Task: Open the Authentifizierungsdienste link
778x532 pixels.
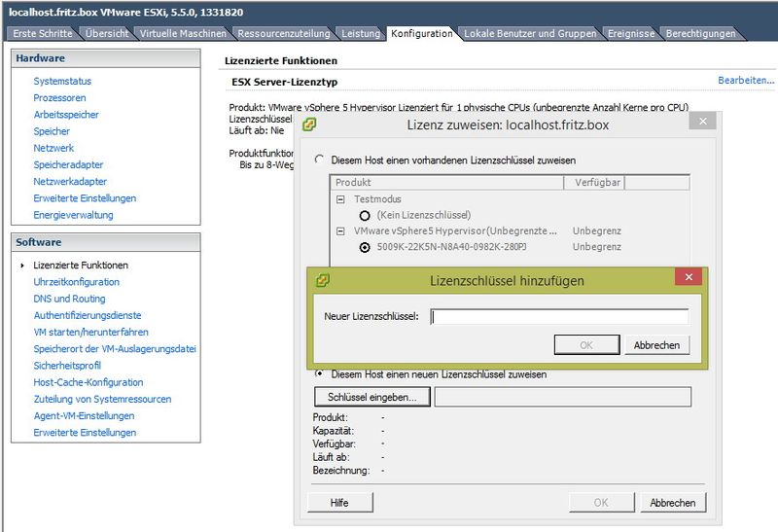Action: click(x=88, y=316)
